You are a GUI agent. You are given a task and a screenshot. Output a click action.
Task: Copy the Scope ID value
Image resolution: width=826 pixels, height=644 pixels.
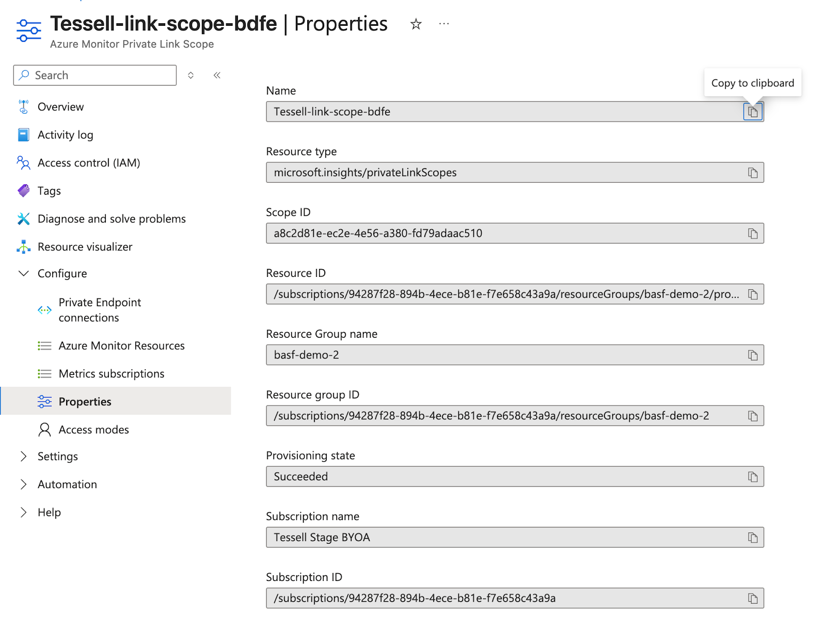click(753, 234)
